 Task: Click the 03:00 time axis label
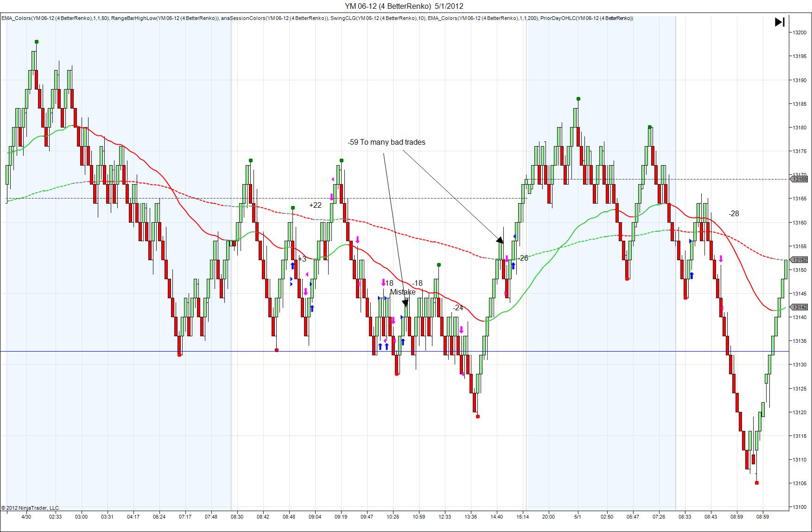click(81, 517)
